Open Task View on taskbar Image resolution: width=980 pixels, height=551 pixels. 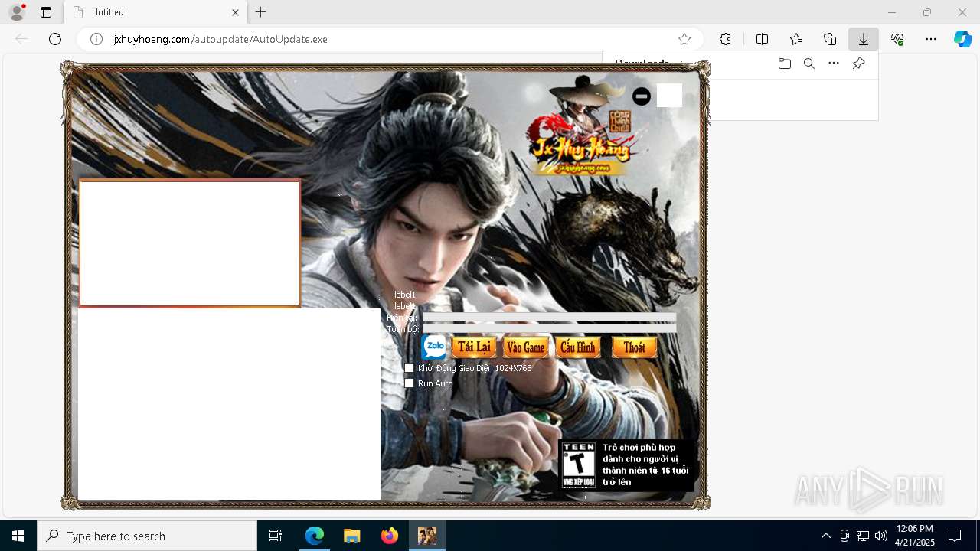(276, 536)
